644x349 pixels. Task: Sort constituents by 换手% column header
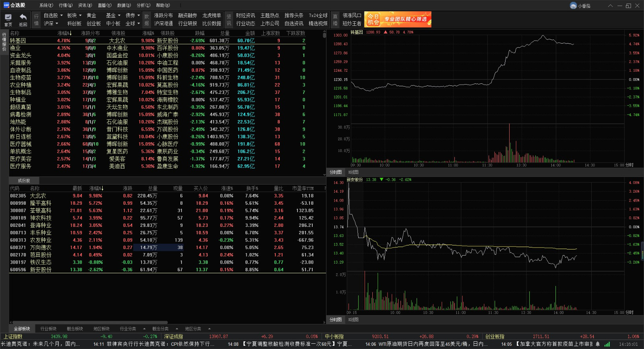(x=252, y=189)
